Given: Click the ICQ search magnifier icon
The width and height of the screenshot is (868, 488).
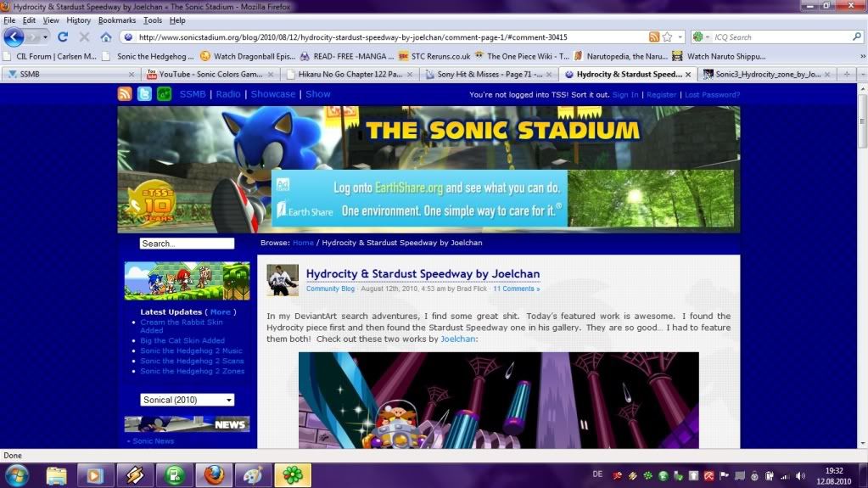Looking at the screenshot, I should [857, 36].
